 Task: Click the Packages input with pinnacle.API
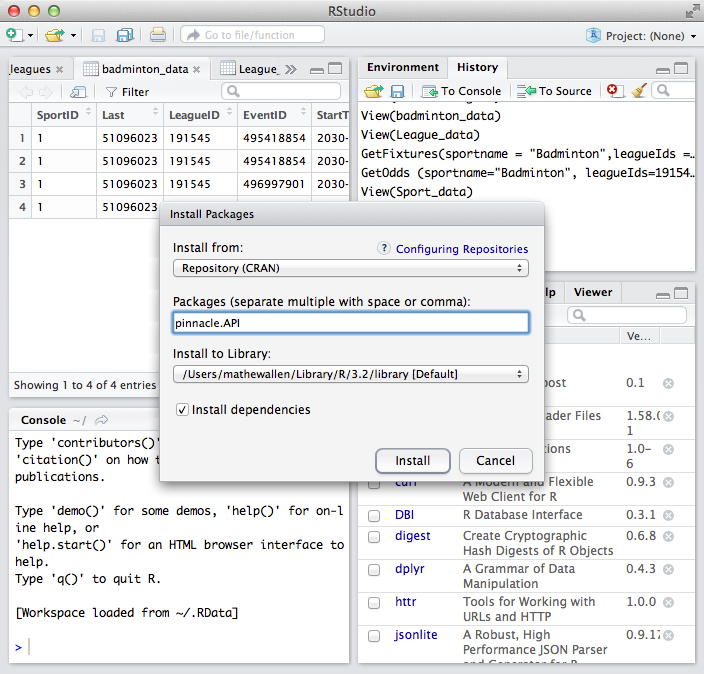(x=351, y=323)
